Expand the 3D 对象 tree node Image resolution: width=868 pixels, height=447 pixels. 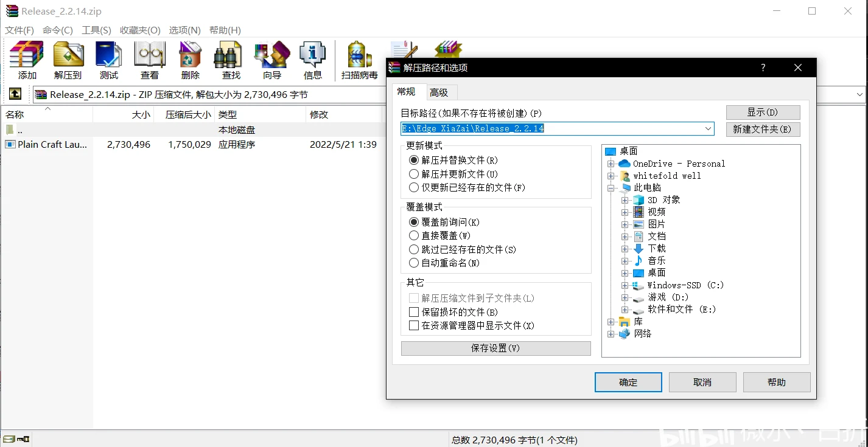click(x=625, y=200)
